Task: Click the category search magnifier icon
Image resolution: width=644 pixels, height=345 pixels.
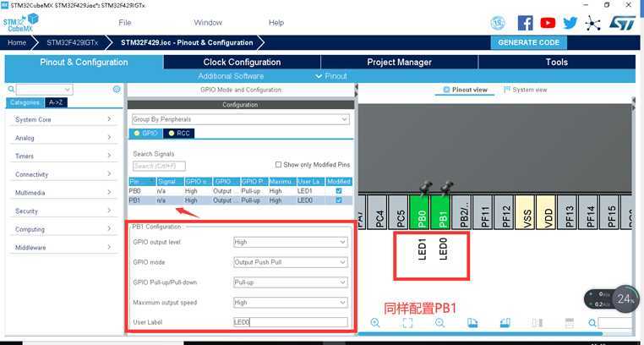Action: coord(11,89)
